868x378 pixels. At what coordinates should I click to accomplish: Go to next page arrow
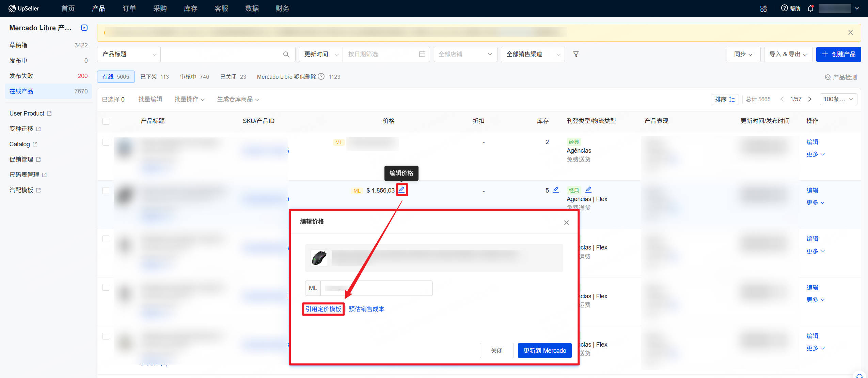(x=810, y=99)
